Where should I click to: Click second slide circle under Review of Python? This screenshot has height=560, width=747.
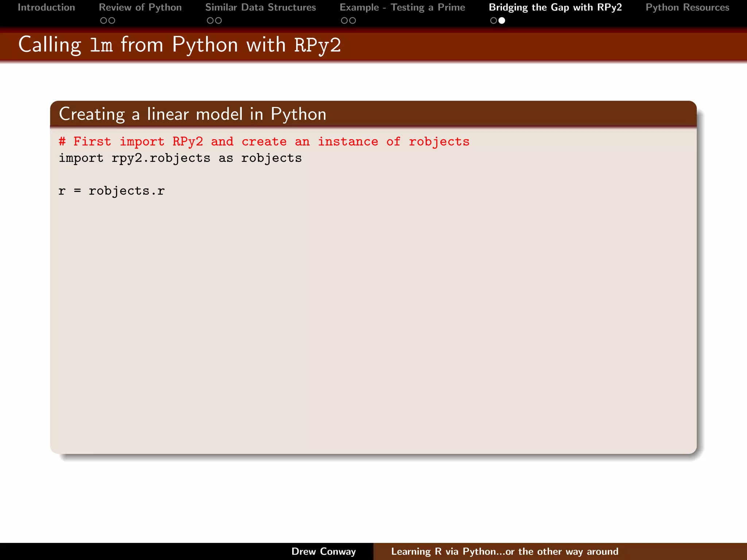(112, 21)
